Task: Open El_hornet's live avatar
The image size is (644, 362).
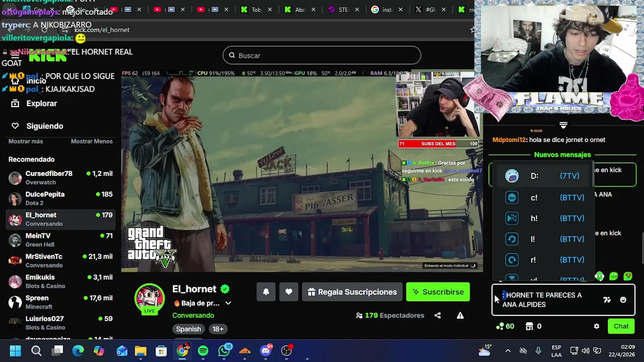Action: click(149, 299)
